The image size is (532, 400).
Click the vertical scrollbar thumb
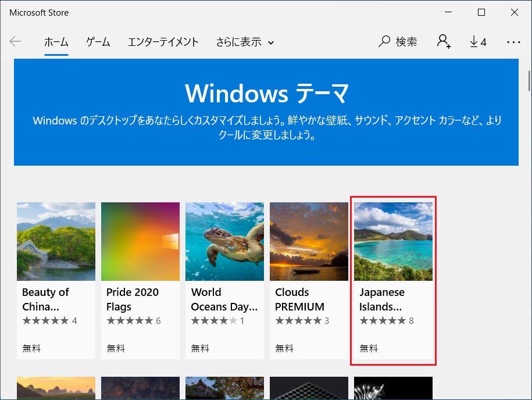pos(529,81)
